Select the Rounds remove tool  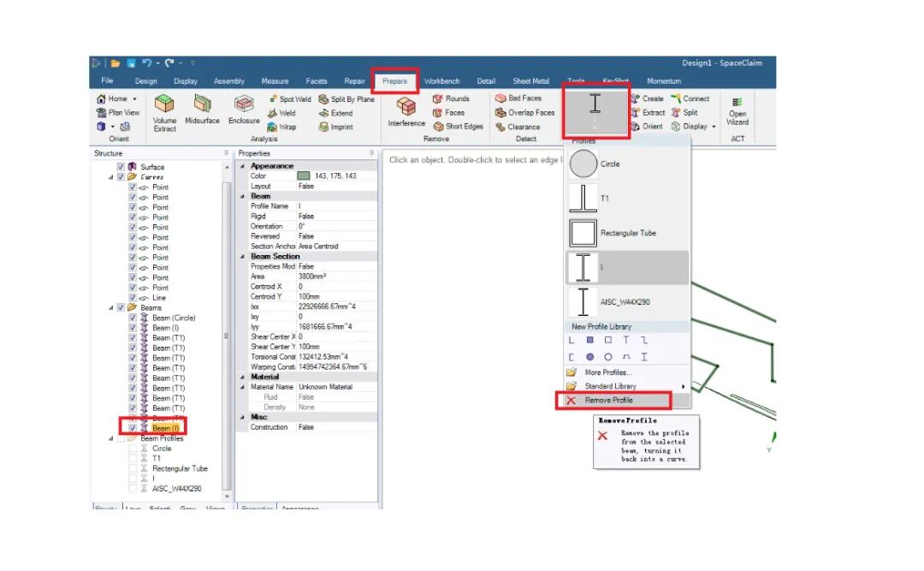452,98
